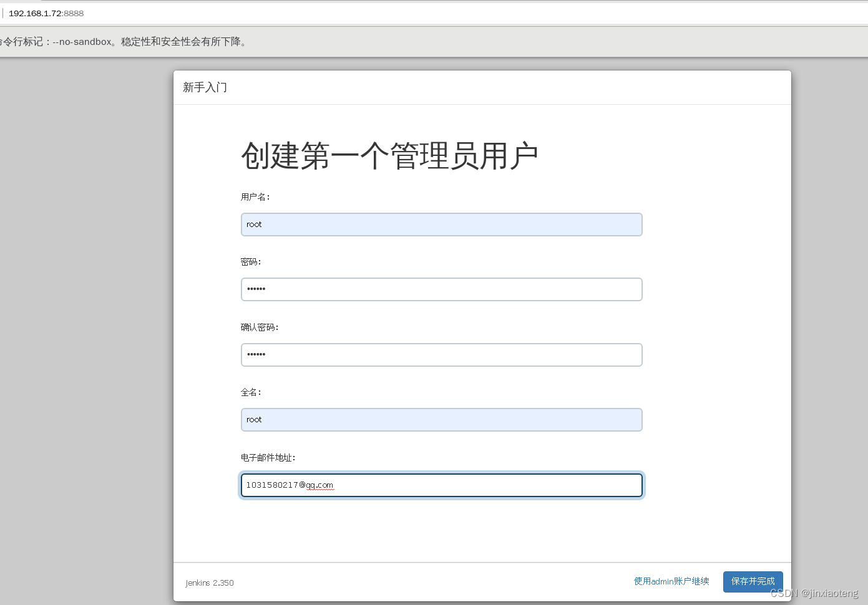Click the 密码 label
This screenshot has height=605, width=868.
pos(251,262)
